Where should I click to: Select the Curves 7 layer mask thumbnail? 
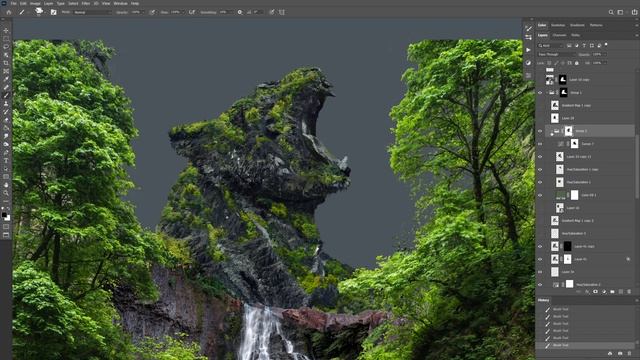click(574, 144)
